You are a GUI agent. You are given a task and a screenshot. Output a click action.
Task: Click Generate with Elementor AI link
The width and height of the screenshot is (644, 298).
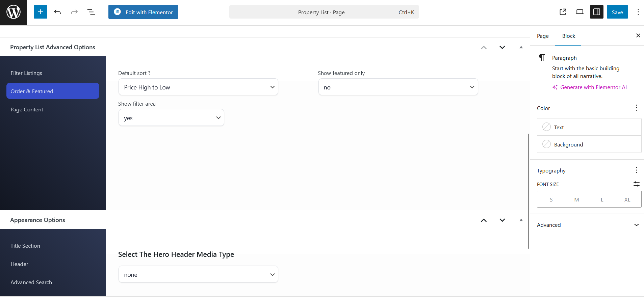tap(593, 87)
